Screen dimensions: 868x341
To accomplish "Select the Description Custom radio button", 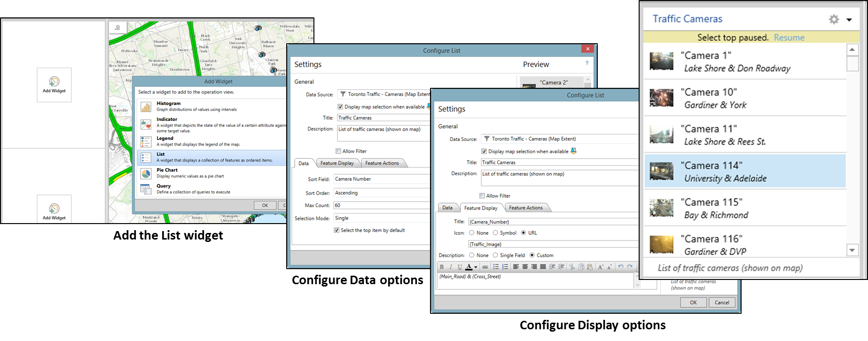I will pos(532,256).
